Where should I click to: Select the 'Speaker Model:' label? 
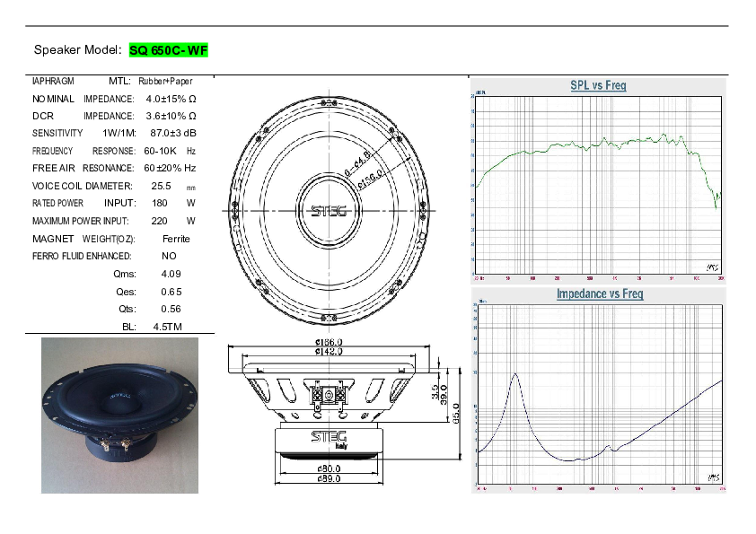[x=77, y=49]
